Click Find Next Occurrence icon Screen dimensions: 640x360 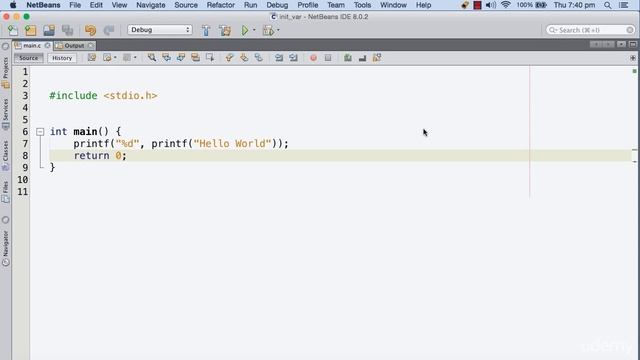click(181, 58)
